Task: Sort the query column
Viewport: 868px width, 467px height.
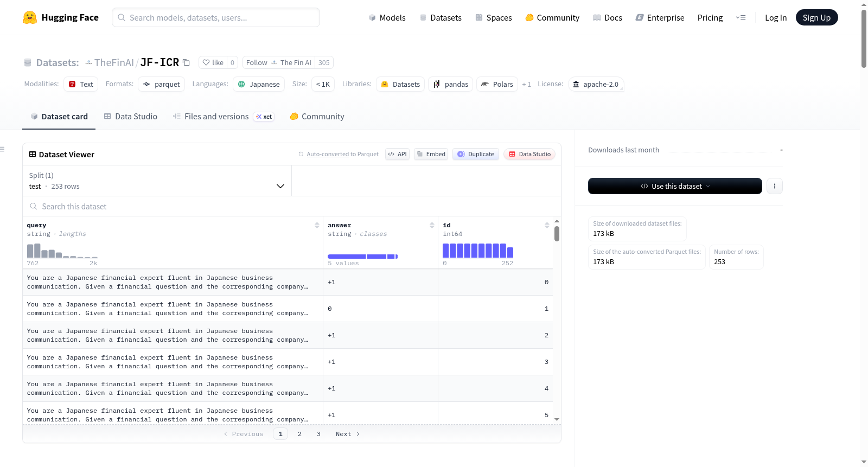Action: pos(317,225)
